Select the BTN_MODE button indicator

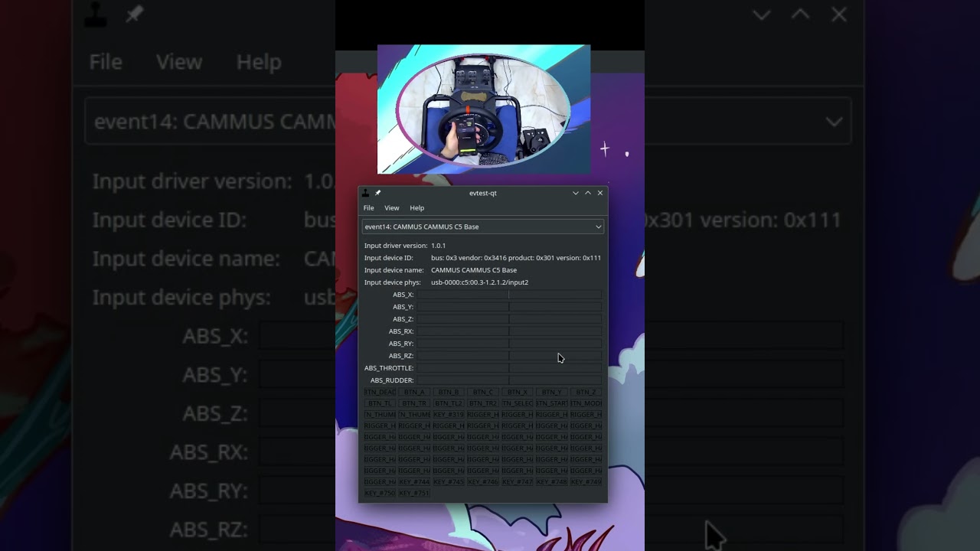pyautogui.click(x=586, y=403)
